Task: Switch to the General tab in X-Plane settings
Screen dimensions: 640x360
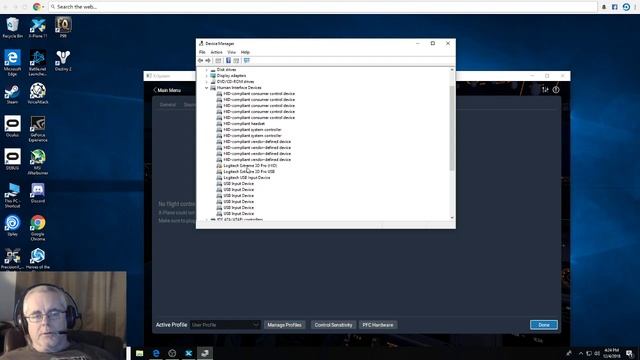Action: tap(168, 105)
